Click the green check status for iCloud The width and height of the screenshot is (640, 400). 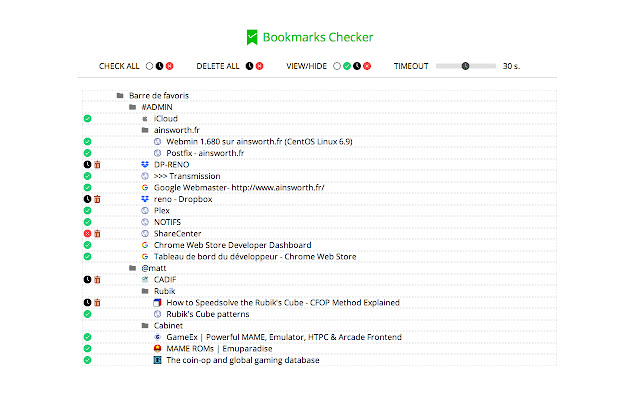click(x=87, y=119)
